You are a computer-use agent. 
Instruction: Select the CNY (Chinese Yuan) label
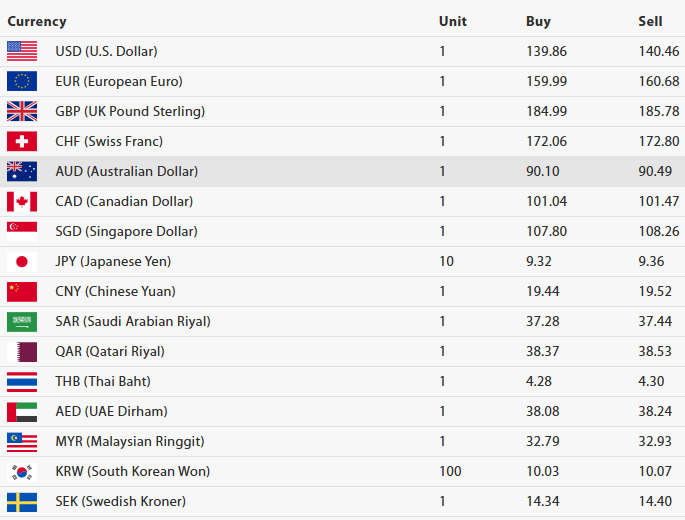(x=115, y=291)
